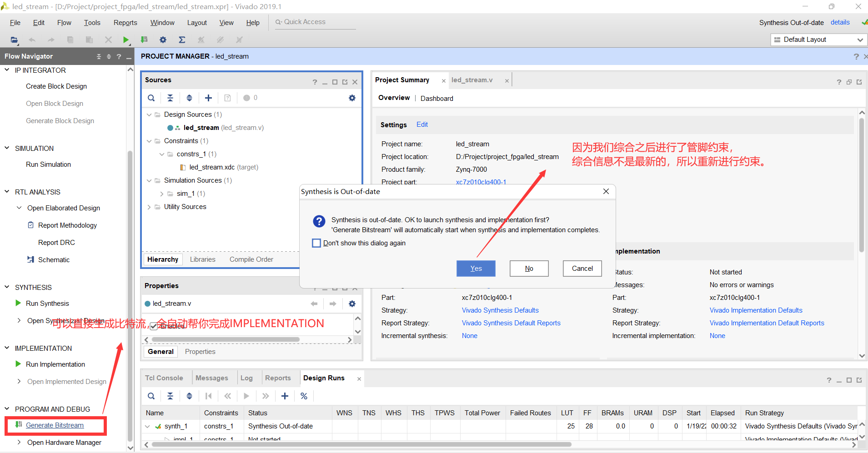Image resolution: width=868 pixels, height=453 pixels.
Task: Open Properties panel settings gear
Action: (x=352, y=304)
